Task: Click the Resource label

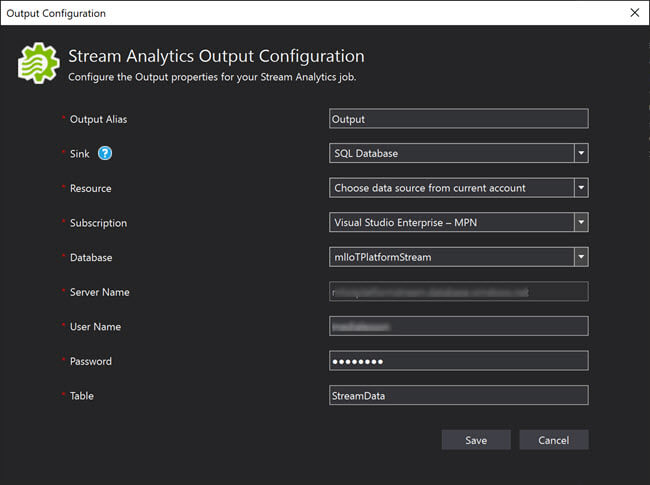Action: 90,189
